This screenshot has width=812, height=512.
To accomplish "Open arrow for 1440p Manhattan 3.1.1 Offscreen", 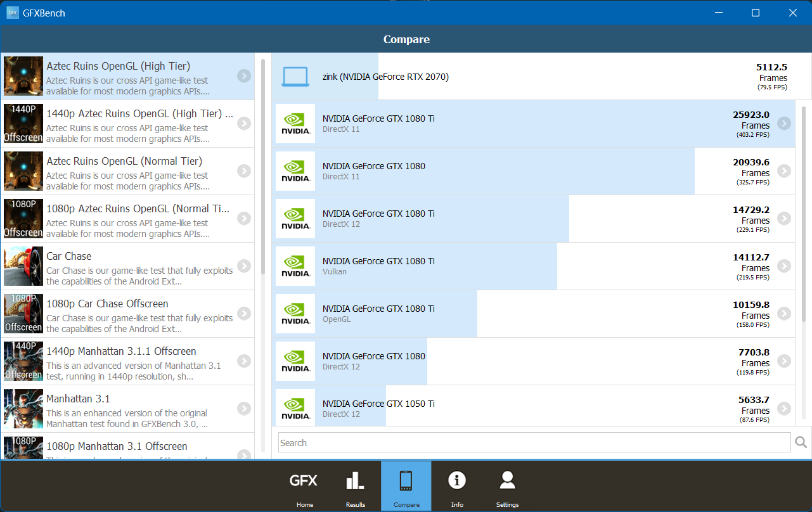I will tap(244, 361).
